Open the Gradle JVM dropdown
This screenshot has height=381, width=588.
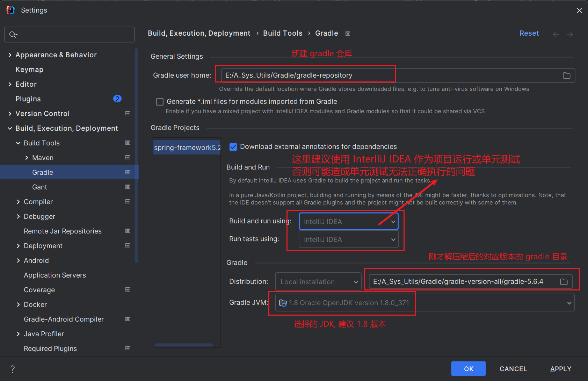point(425,303)
